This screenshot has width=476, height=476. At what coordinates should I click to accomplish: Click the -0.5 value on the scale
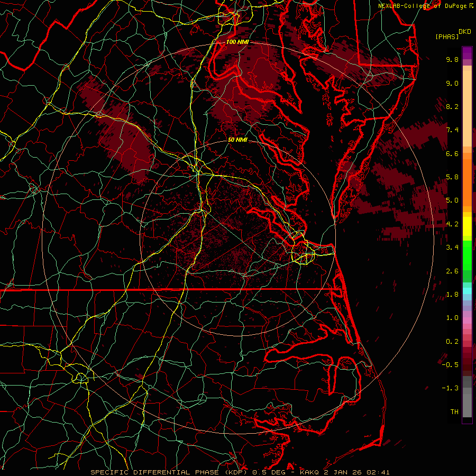(x=450, y=365)
